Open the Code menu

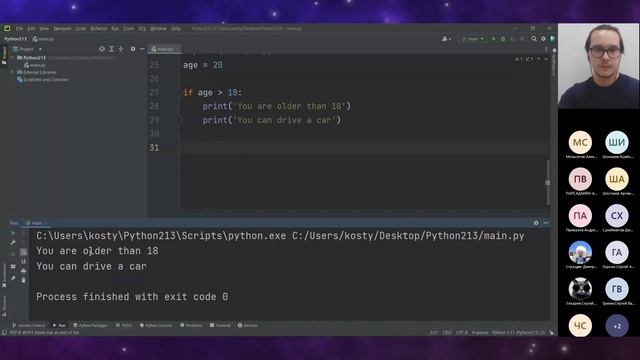point(81,29)
